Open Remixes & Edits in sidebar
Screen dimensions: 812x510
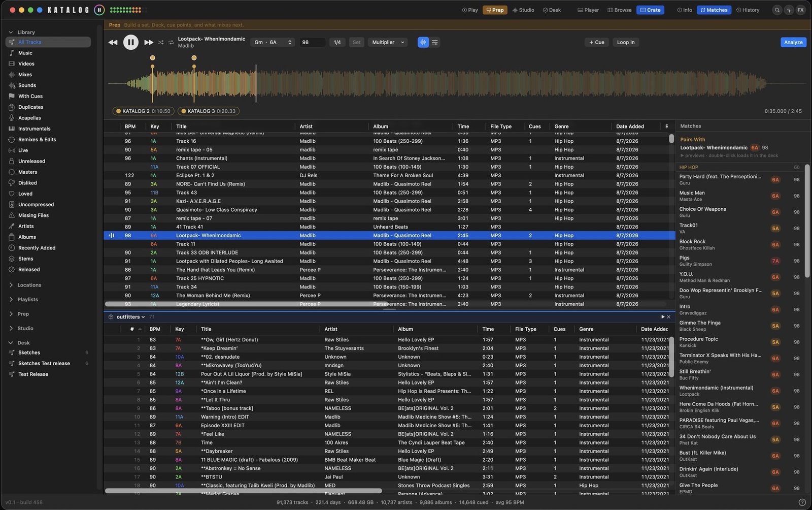pyautogui.click(x=48, y=140)
